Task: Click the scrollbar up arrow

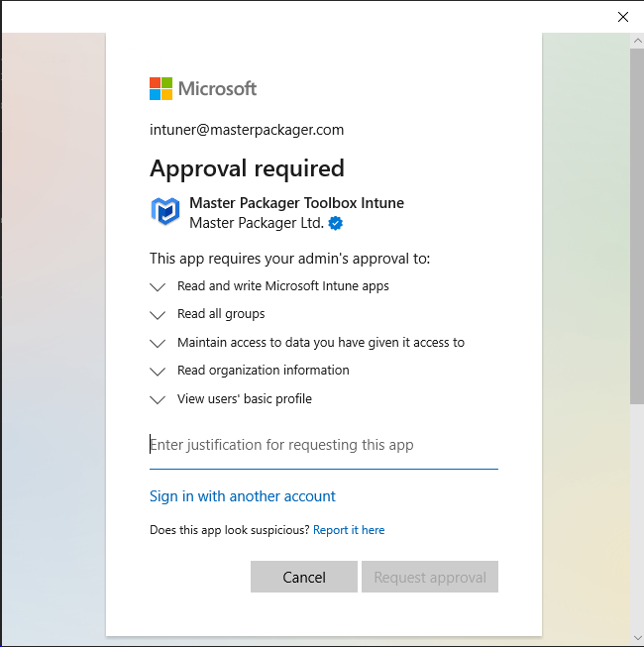Action: (637, 41)
